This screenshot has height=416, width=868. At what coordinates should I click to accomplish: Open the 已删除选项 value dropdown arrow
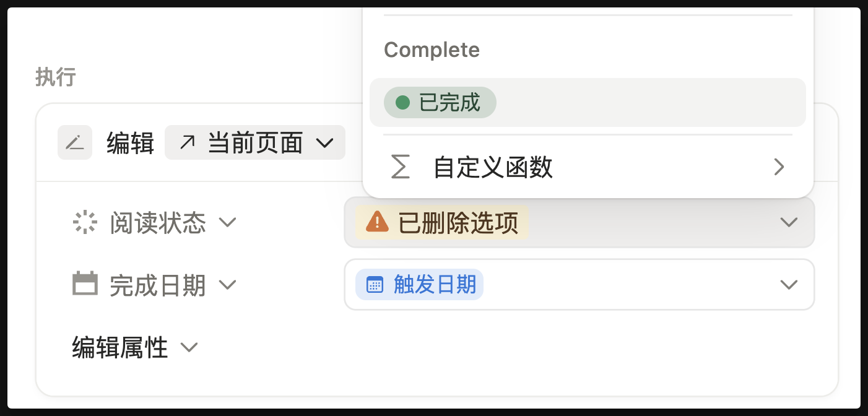click(788, 222)
